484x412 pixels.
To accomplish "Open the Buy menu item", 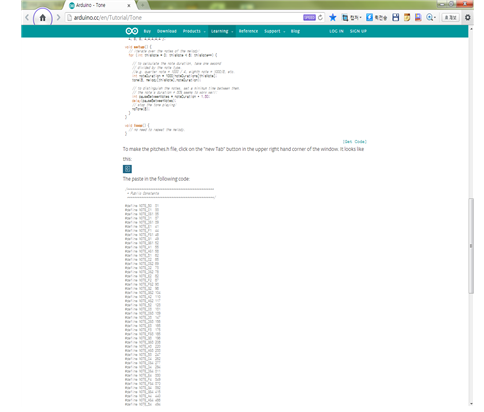I will [147, 31].
